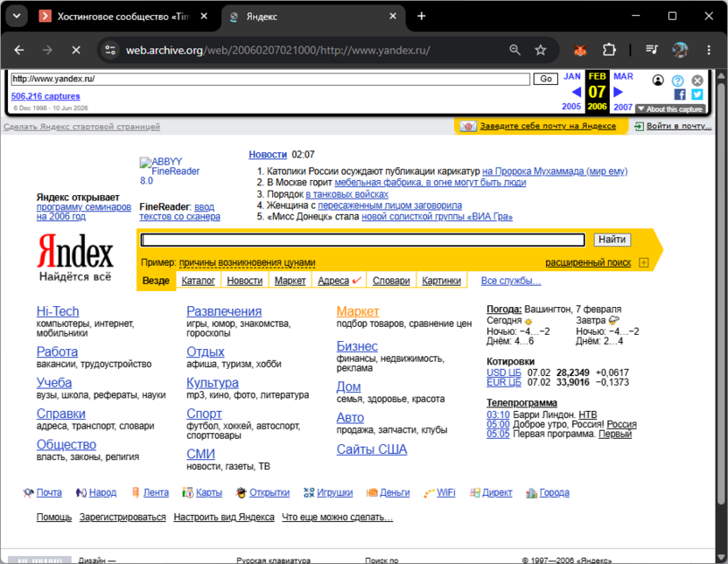The width and height of the screenshot is (728, 564).
Task: Open the MetaMask fox extension
Action: (x=580, y=50)
